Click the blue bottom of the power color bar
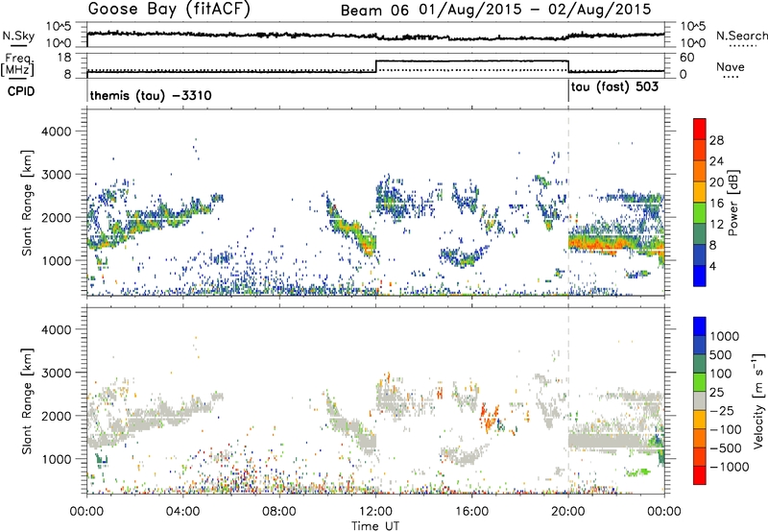The width and height of the screenshot is (768, 532). [x=700, y=276]
